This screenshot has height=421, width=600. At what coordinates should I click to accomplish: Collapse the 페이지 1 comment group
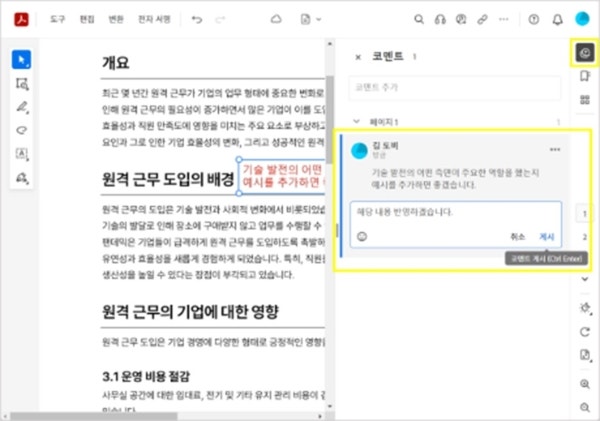point(356,121)
